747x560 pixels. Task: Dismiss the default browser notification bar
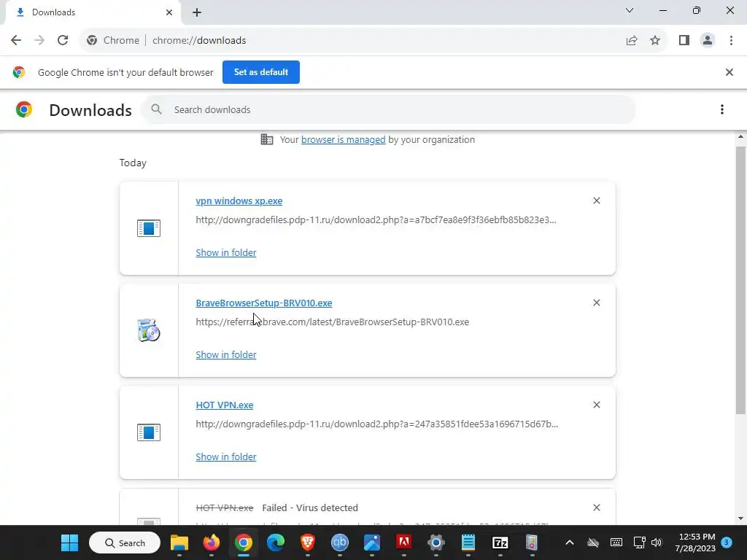pos(729,72)
